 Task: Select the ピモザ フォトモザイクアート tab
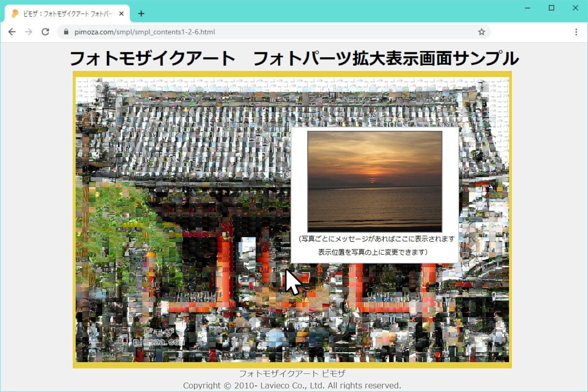click(x=67, y=14)
